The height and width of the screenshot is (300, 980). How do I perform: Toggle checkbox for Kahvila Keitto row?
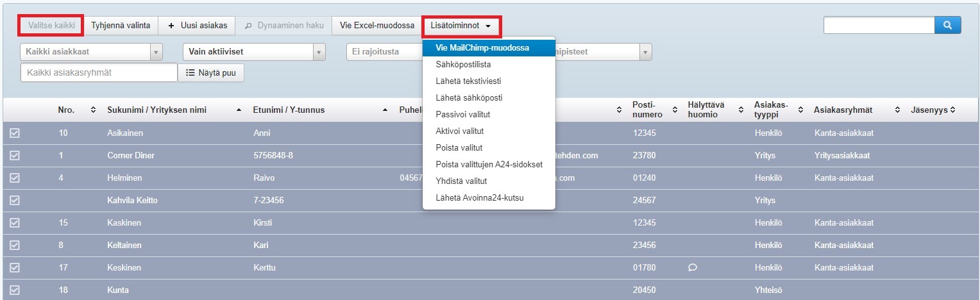point(15,201)
